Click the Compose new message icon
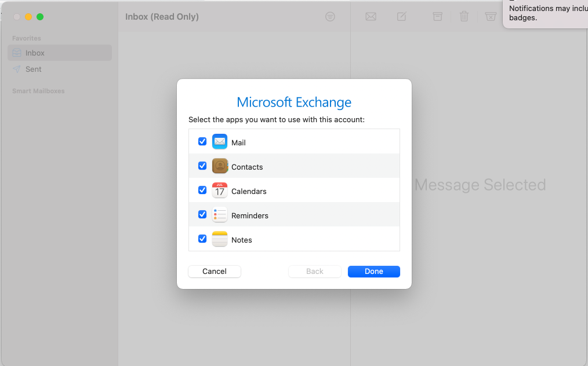 coord(402,16)
